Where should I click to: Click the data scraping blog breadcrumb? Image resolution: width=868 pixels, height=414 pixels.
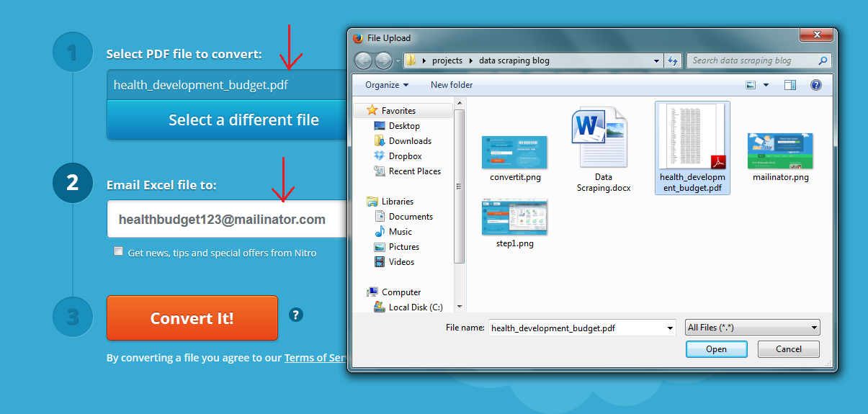pos(514,60)
